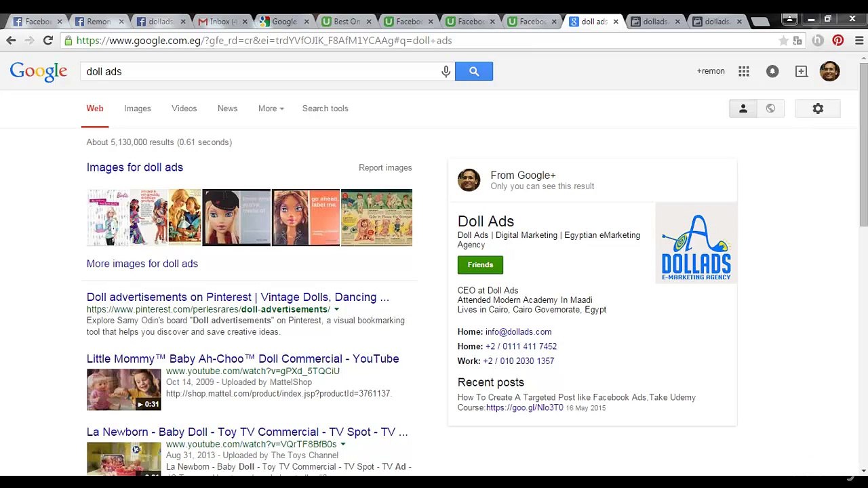This screenshot has width=868, height=488.
Task: Play Little Mommy video thumbnail
Action: [x=123, y=390]
